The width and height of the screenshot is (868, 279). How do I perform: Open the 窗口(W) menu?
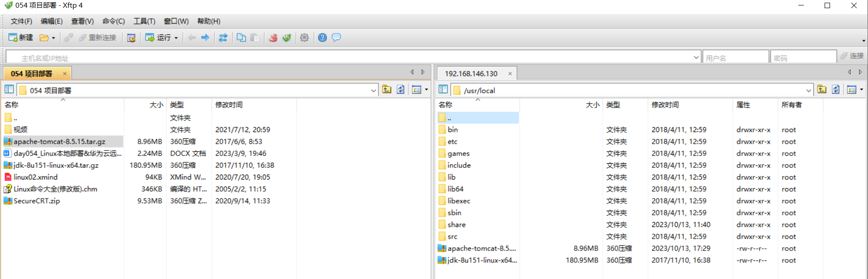coord(176,21)
